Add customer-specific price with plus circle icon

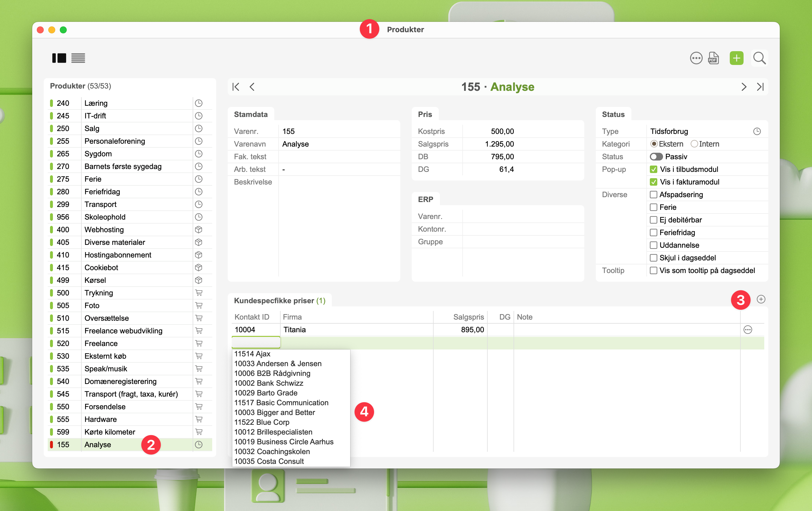(761, 299)
